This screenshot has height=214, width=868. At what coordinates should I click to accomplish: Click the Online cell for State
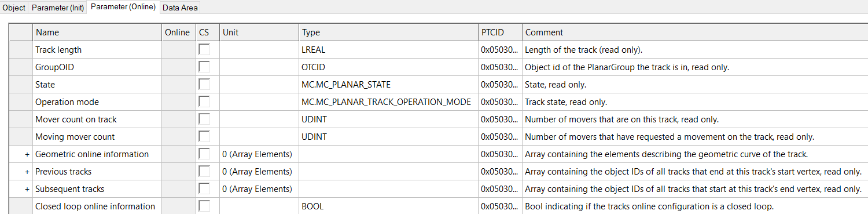point(178,85)
